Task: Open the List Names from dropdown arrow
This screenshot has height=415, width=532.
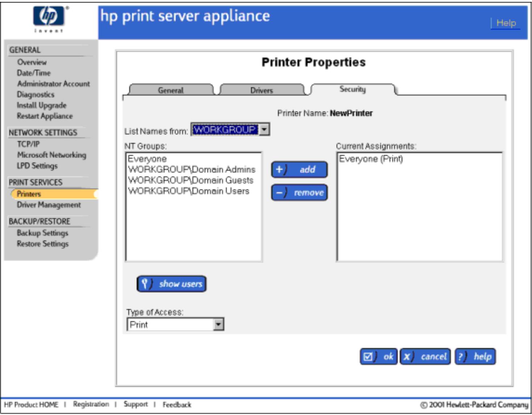Action: point(265,129)
